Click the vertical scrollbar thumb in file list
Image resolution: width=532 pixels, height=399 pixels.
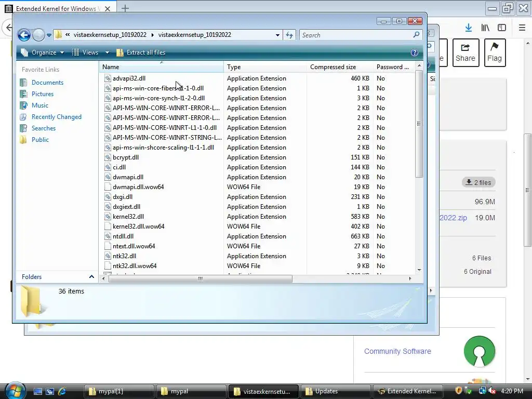(x=419, y=124)
